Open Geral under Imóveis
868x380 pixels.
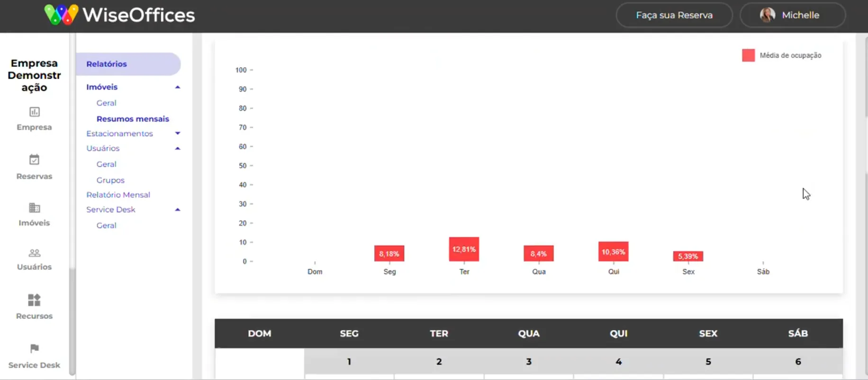(x=106, y=103)
